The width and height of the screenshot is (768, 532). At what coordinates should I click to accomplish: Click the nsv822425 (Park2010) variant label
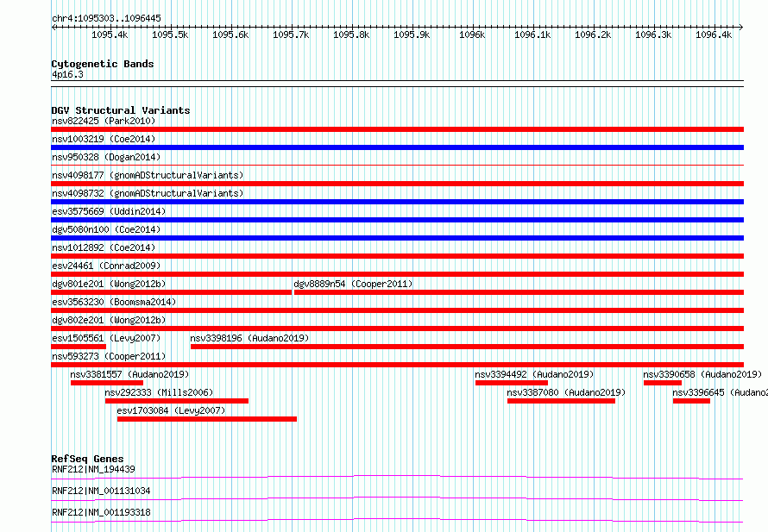104,121
